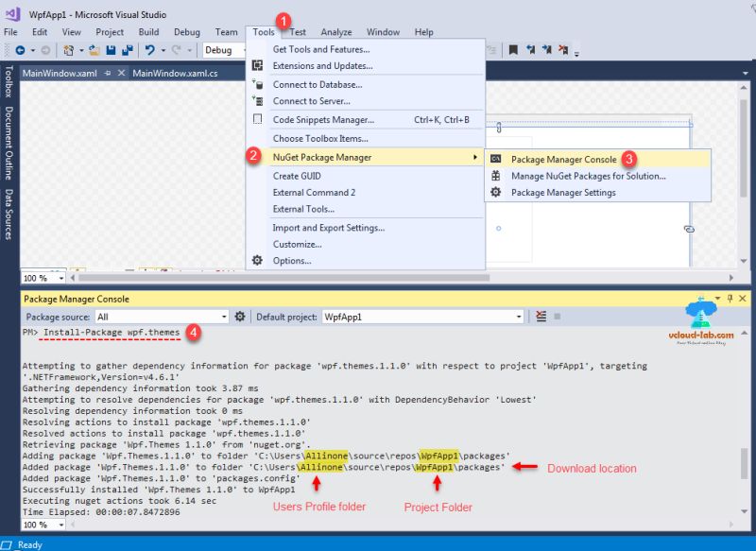Switch to the MainWindow.xaml.cs tab
This screenshot has height=551, width=756.
pyautogui.click(x=176, y=71)
